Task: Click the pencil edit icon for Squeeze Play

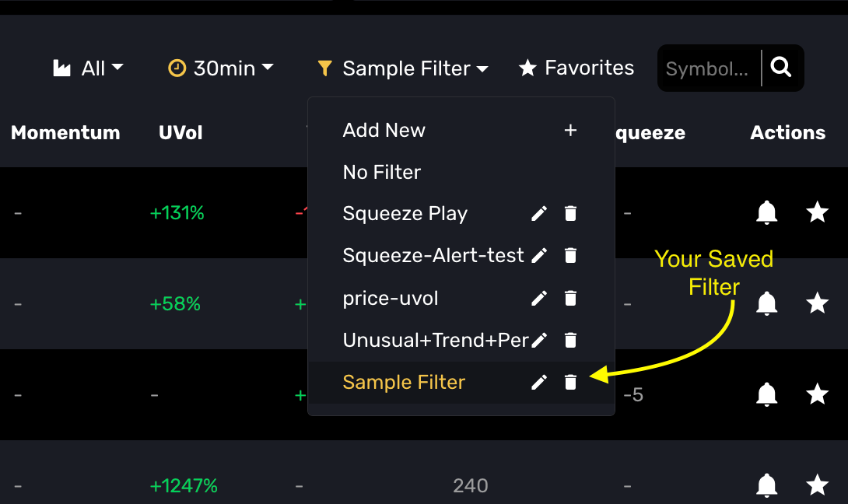Action: click(x=538, y=214)
